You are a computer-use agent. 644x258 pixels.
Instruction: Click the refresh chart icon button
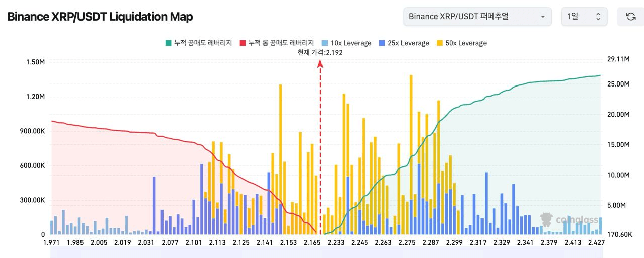[x=630, y=17]
